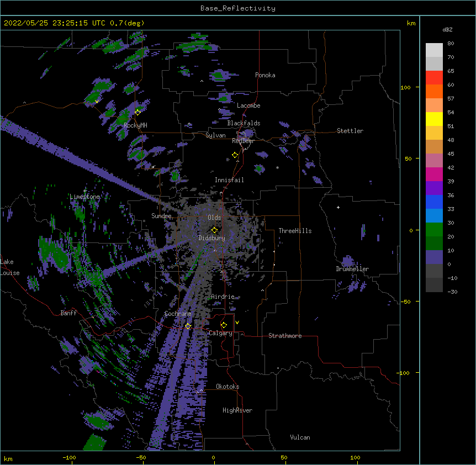Screen dimensions: 476x465
Task: Click the Didsbury town label
Action: pos(212,238)
